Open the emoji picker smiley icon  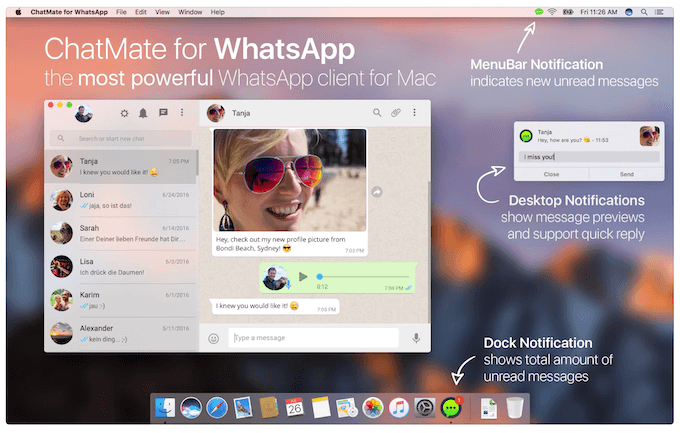click(213, 338)
